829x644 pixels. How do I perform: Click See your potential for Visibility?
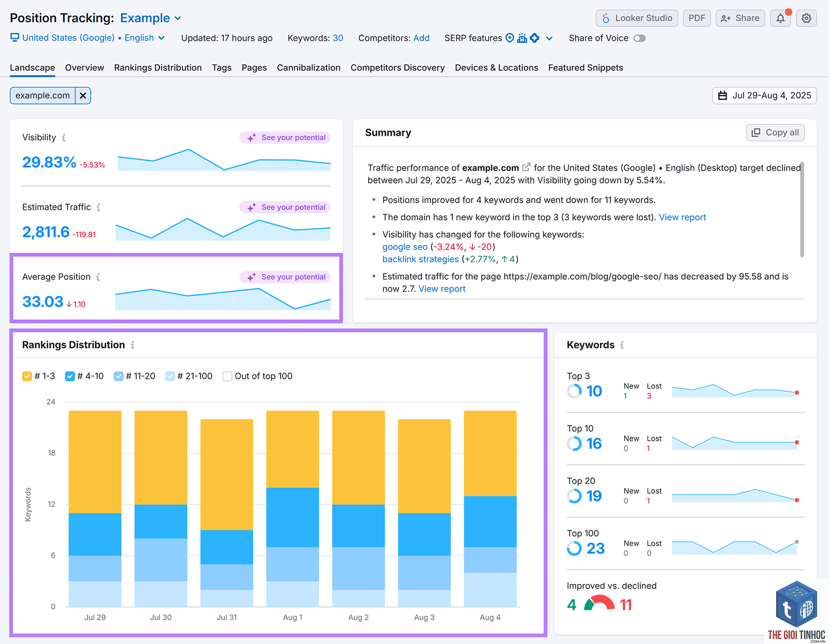(285, 137)
